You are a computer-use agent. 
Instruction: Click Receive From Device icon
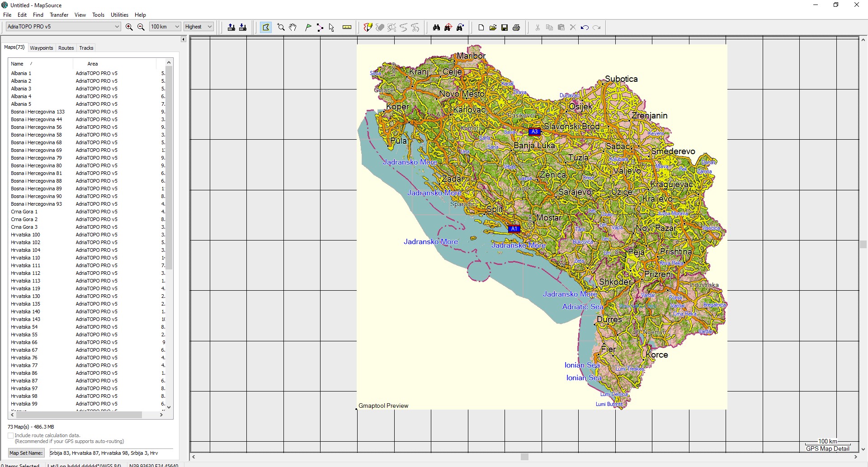click(243, 27)
